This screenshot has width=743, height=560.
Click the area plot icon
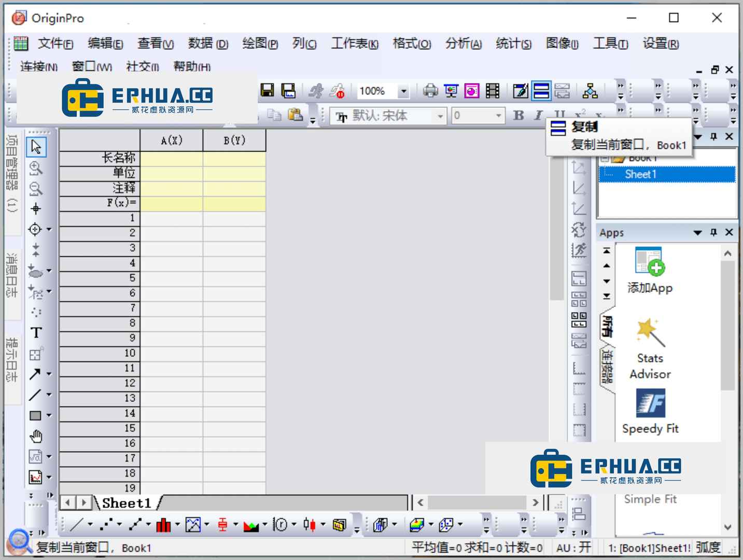coord(251,525)
